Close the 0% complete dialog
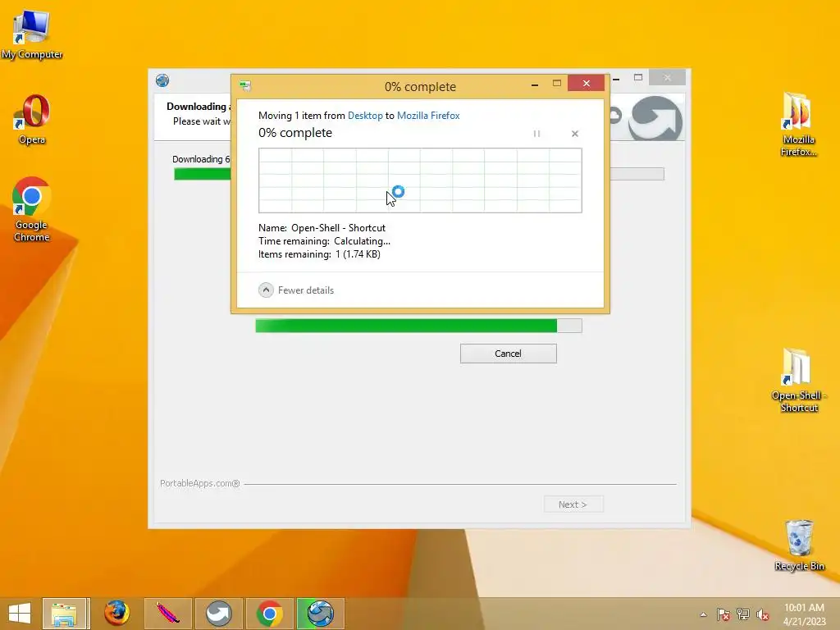This screenshot has width=840, height=630. point(586,84)
